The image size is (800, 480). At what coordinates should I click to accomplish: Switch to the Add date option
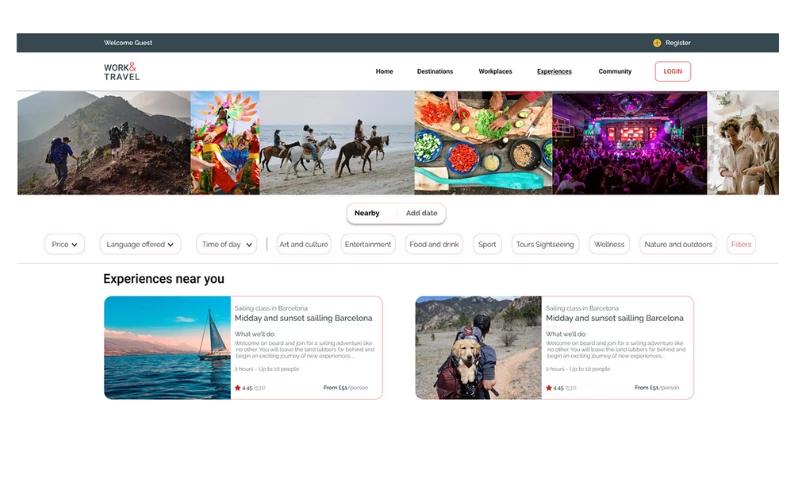coord(421,213)
